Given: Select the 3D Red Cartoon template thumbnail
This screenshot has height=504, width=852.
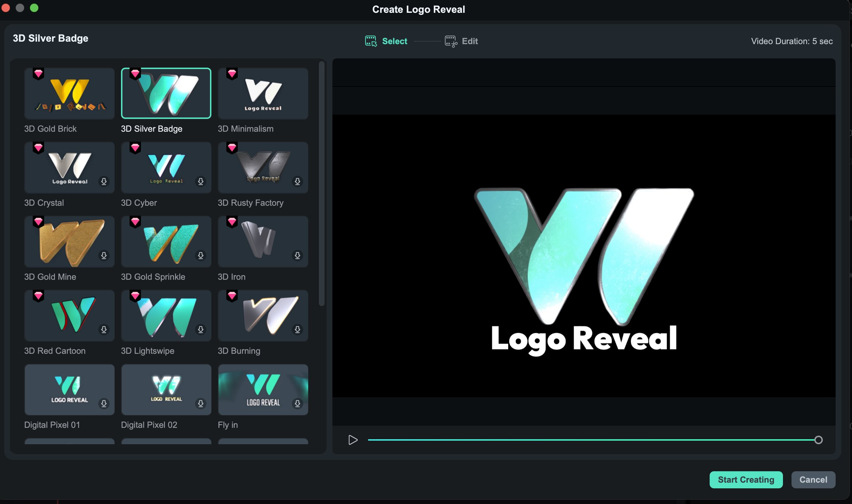Looking at the screenshot, I should click(x=69, y=315).
